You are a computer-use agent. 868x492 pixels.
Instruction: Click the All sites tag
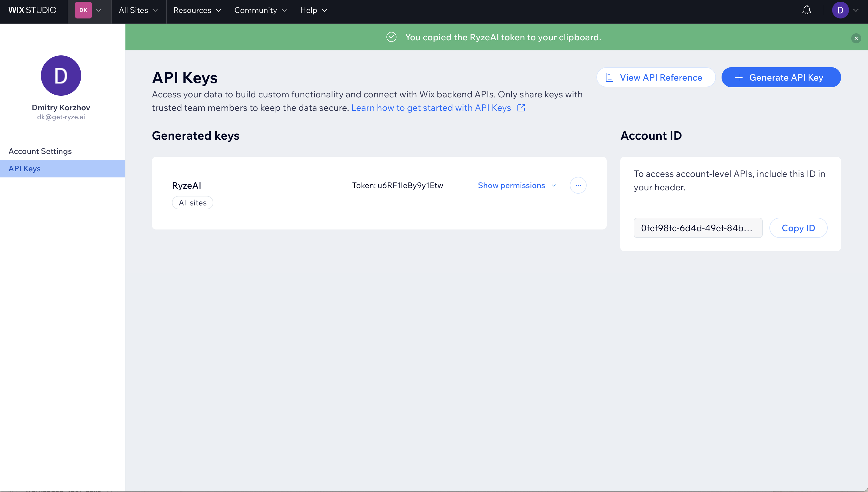[193, 203]
